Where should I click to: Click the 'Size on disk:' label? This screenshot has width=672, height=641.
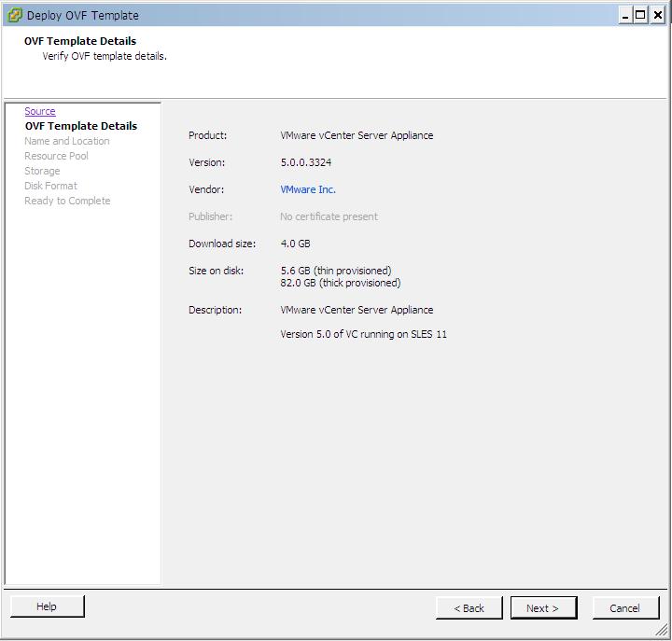pos(216,271)
